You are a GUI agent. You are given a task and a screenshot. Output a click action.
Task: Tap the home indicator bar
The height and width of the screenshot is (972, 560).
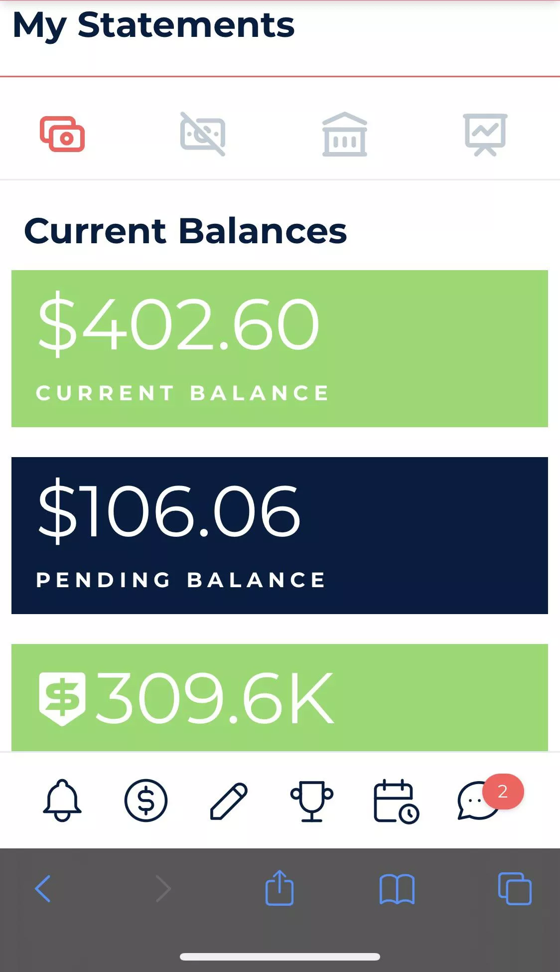click(x=280, y=957)
